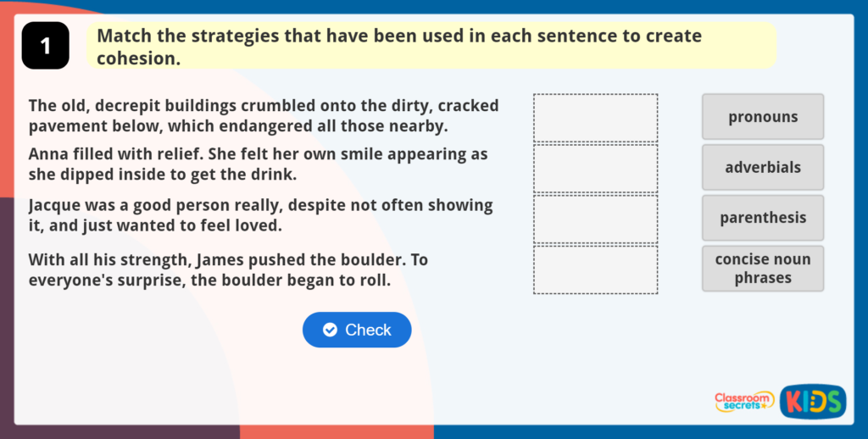Click the empty drop box beside buildings sentence
This screenshot has height=439, width=868.
tap(595, 118)
